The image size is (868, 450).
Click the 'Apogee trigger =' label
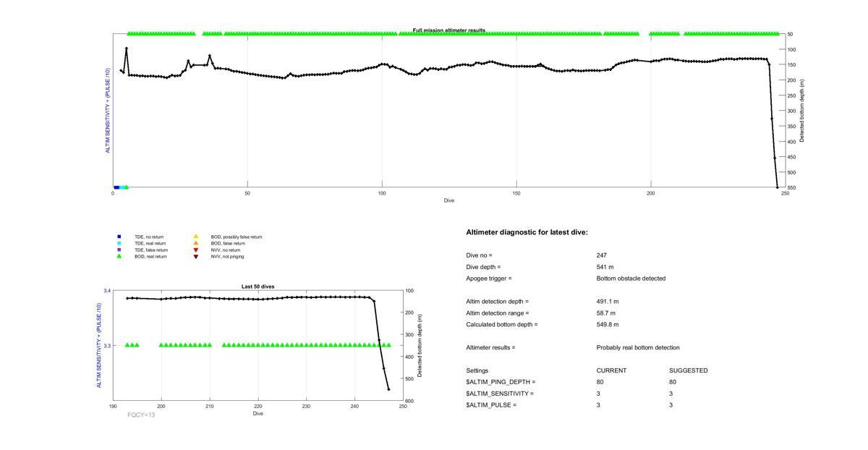[x=489, y=279]
